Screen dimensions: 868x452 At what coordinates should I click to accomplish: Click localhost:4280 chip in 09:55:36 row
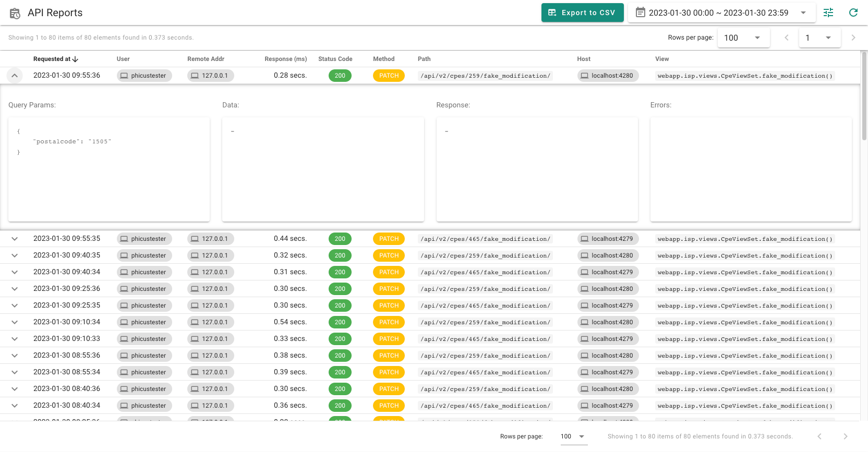click(x=608, y=76)
